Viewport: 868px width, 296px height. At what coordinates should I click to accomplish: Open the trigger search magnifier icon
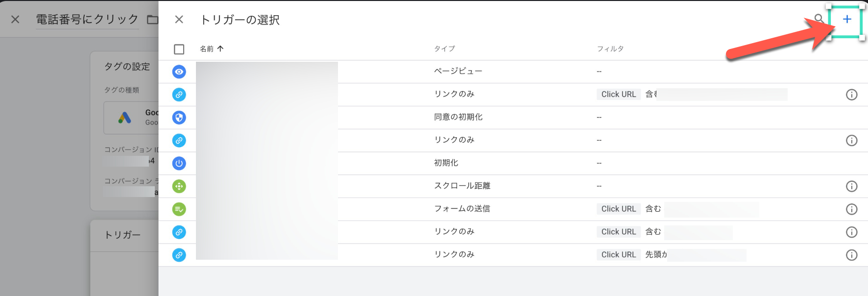click(x=819, y=19)
